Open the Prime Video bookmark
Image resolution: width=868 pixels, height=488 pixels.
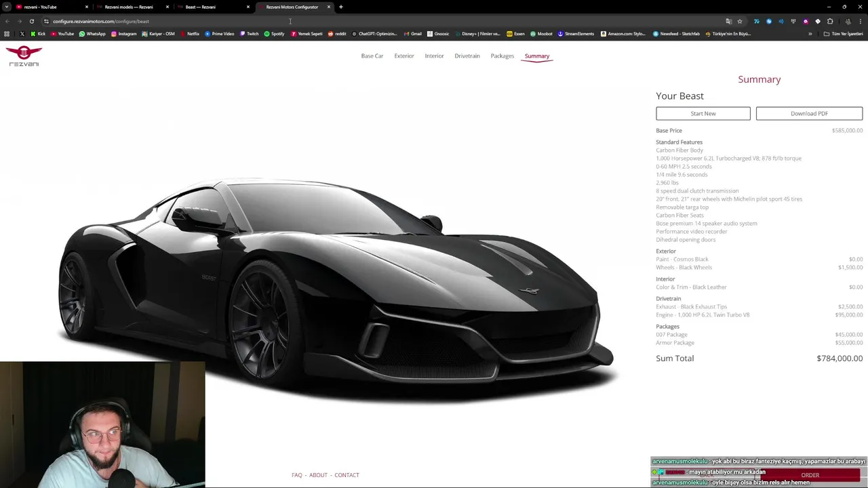click(x=220, y=34)
